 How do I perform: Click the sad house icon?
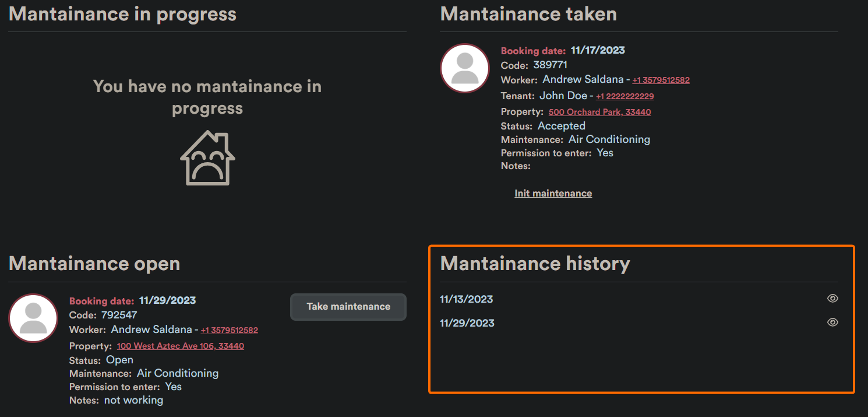tap(207, 158)
